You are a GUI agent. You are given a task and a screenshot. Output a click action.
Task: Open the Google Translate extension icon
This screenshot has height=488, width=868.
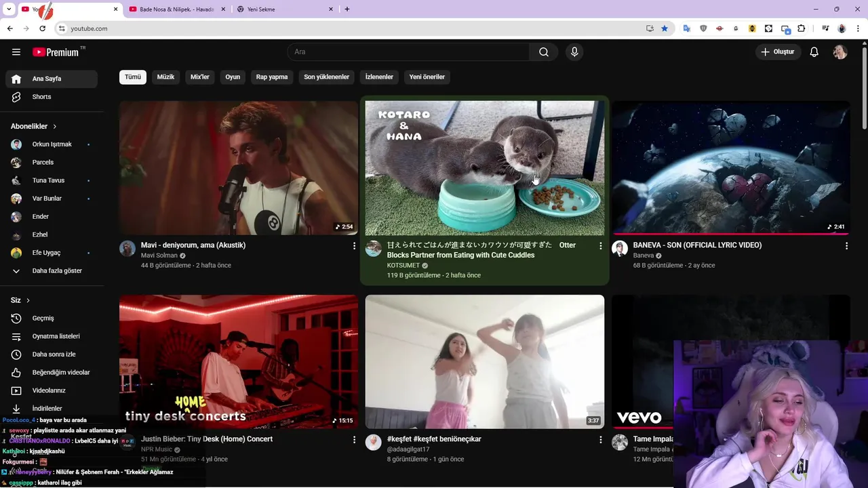(687, 28)
